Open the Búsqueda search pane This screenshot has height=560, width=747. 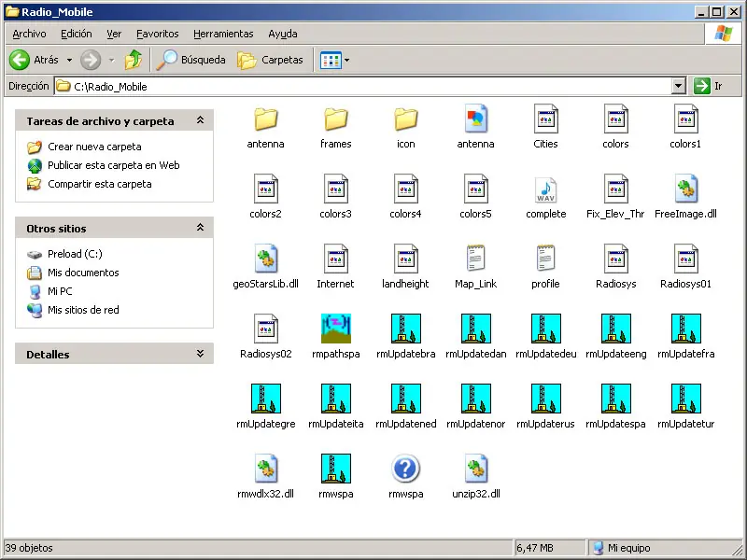coord(190,60)
